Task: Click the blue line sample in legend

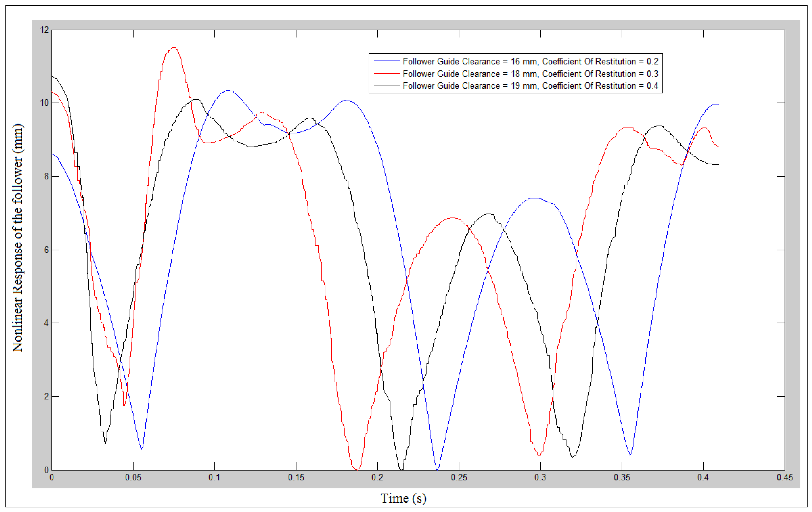Action: [387, 61]
